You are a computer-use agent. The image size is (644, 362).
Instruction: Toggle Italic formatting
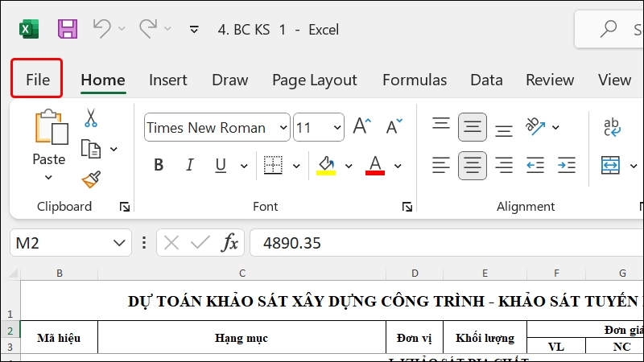189,165
